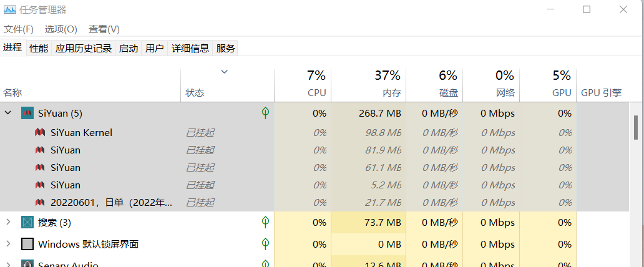Click the Task Manager title bar icon

click(9, 10)
